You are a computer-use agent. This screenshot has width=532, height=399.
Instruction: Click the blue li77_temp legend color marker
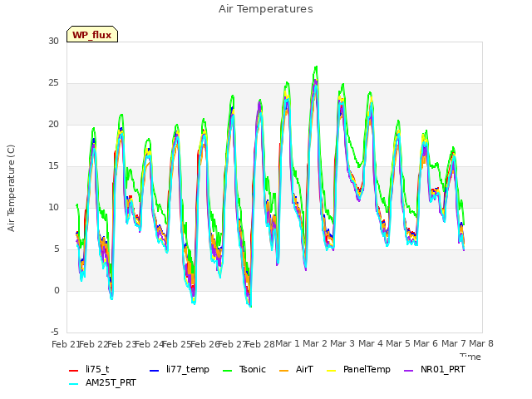pos(155,371)
